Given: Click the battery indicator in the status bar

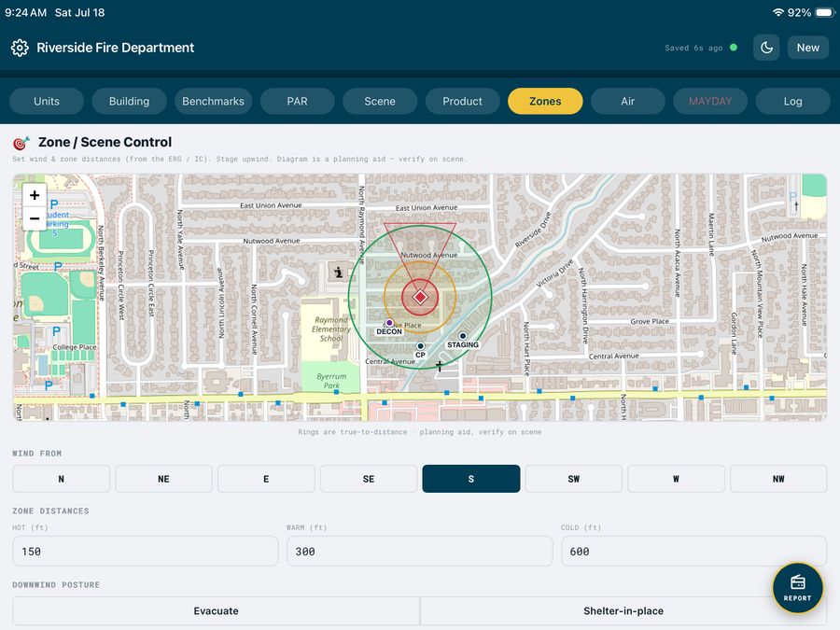Looking at the screenshot, I should [x=824, y=12].
